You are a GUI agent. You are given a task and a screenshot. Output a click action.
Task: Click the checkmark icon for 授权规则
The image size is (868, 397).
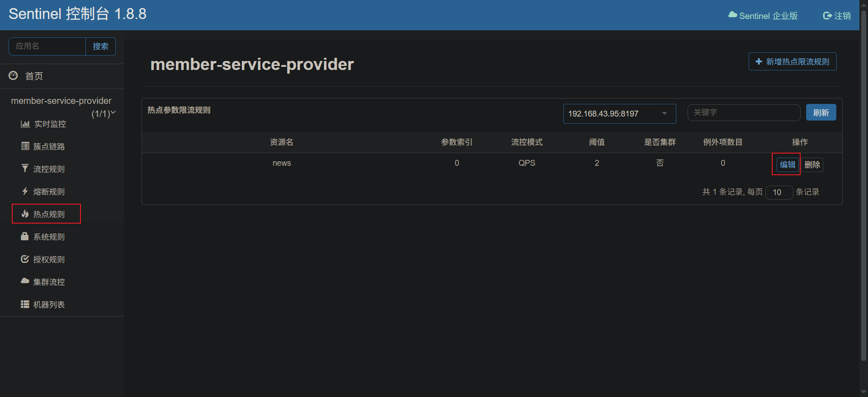tap(25, 259)
